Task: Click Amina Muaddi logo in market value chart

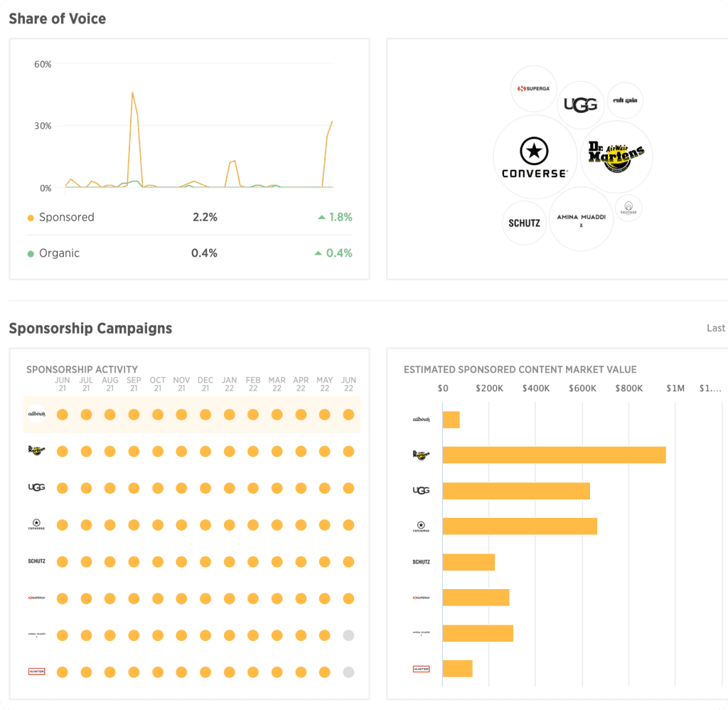Action: tap(421, 633)
